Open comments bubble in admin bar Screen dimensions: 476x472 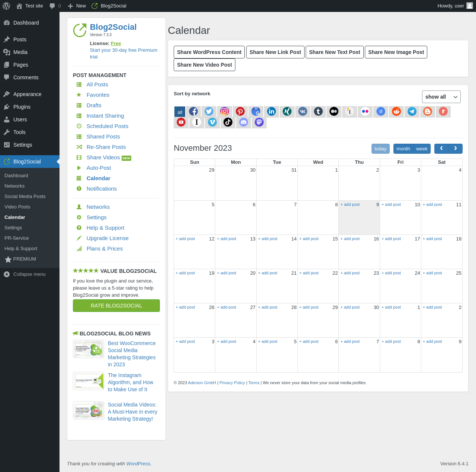55,6
